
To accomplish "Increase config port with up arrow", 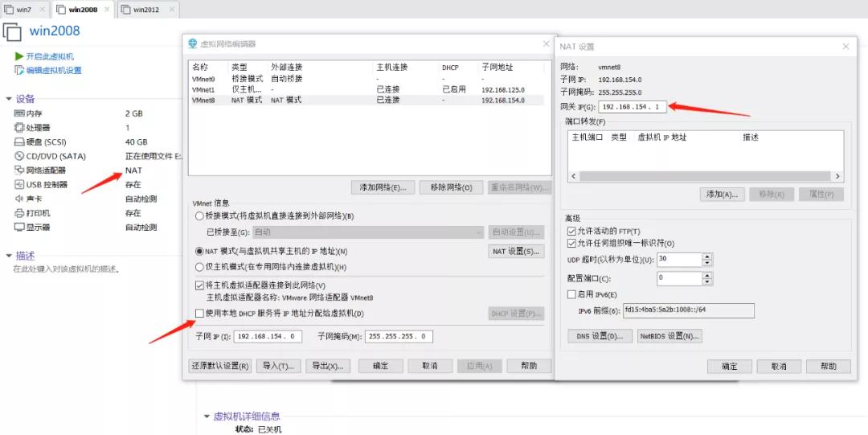I will (x=708, y=275).
